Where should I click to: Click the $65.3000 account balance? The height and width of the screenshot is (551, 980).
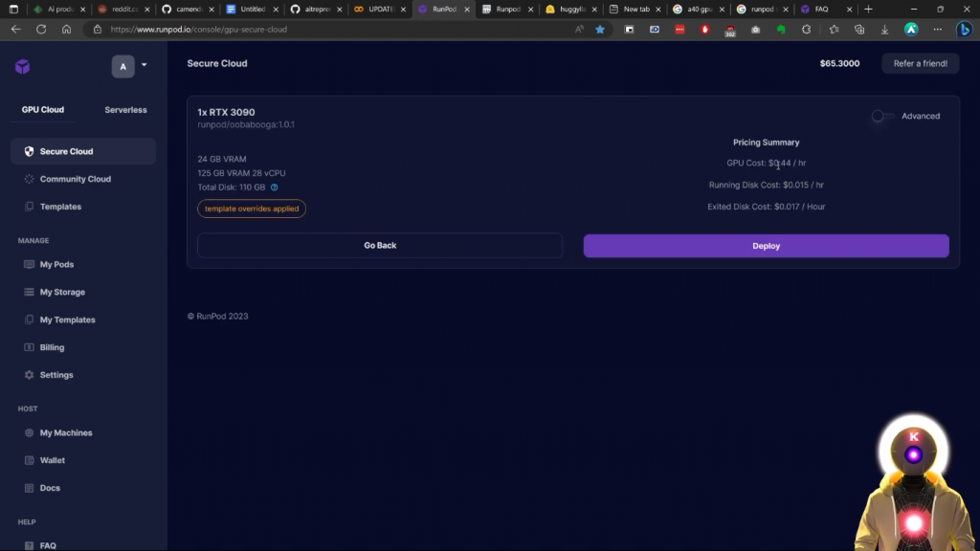[839, 63]
